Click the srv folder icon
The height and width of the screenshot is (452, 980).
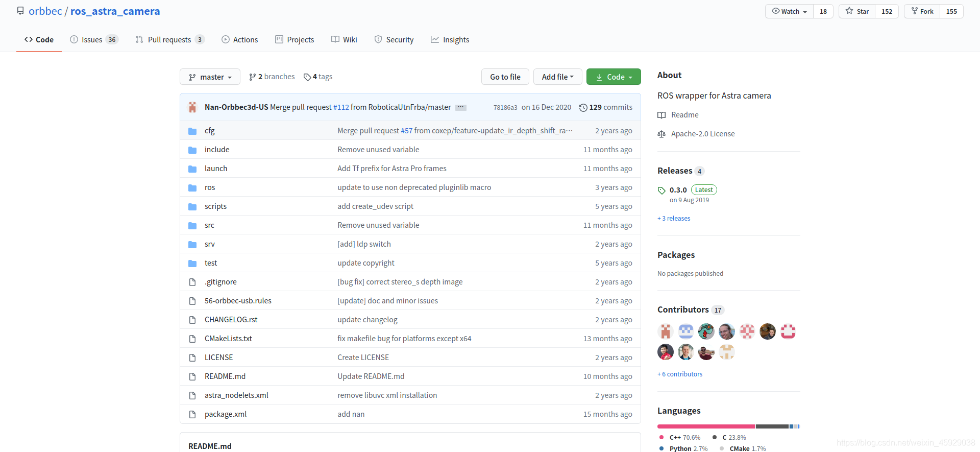tap(192, 245)
